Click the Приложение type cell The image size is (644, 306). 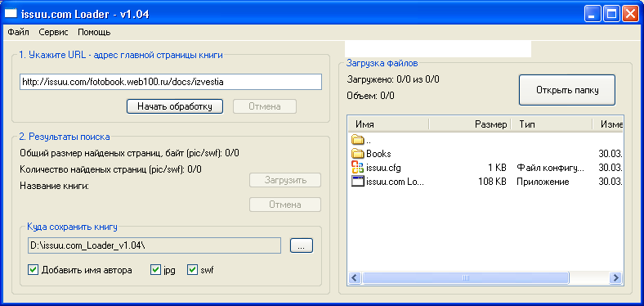[543, 182]
